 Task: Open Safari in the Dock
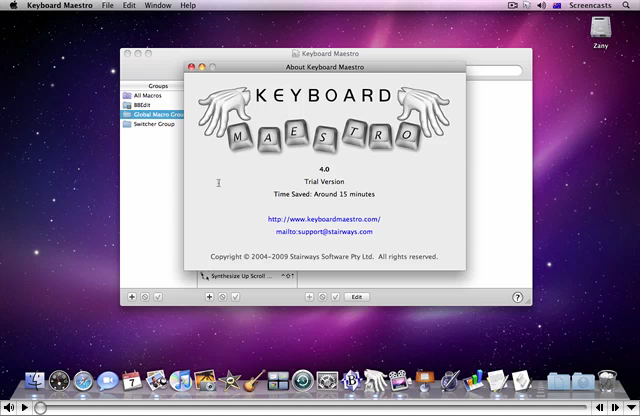click(x=83, y=381)
